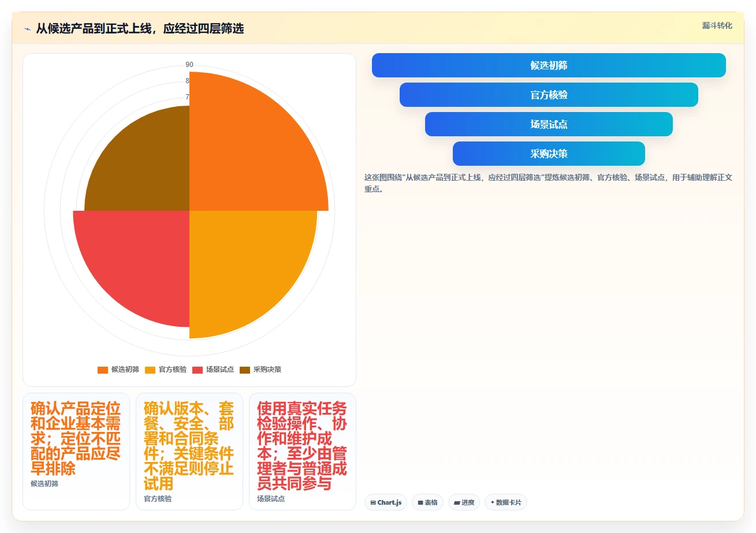Screen dimensions: 756x533
Task: Toggle the 候选初筛 legend entry
Action: click(x=118, y=370)
